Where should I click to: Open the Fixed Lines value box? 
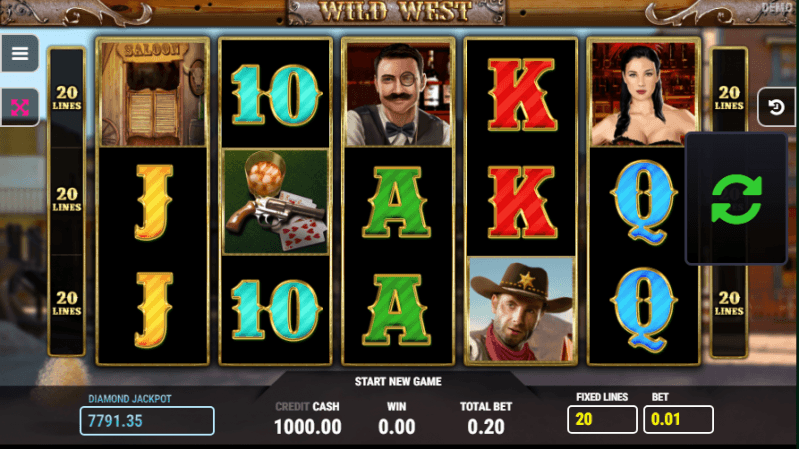tap(602, 419)
